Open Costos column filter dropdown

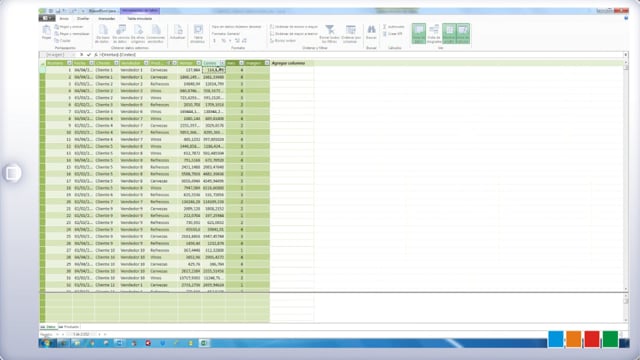[222, 63]
